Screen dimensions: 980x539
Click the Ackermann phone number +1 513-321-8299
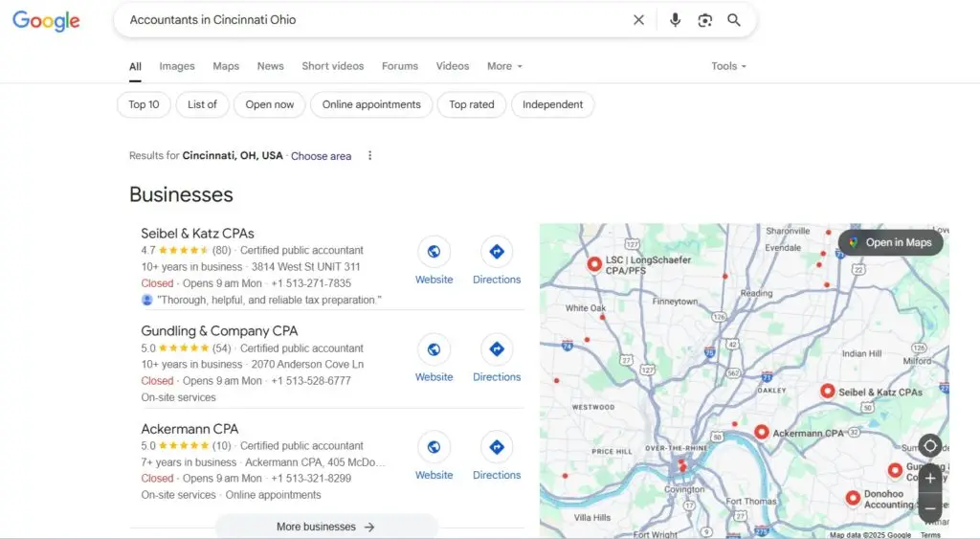click(x=311, y=479)
